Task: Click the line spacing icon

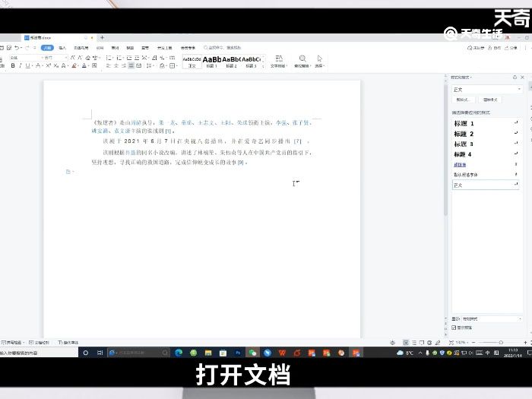Action: (150, 65)
